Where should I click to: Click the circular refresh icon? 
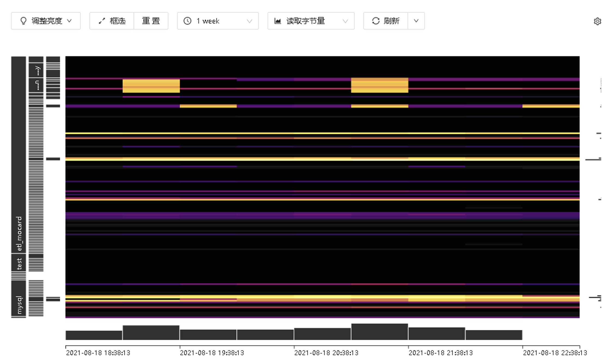click(x=376, y=21)
